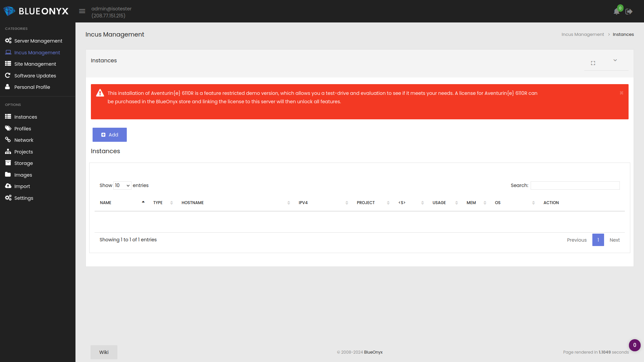Click the Incus Management laptop icon
This screenshot has height=362, width=644.
[x=8, y=52]
